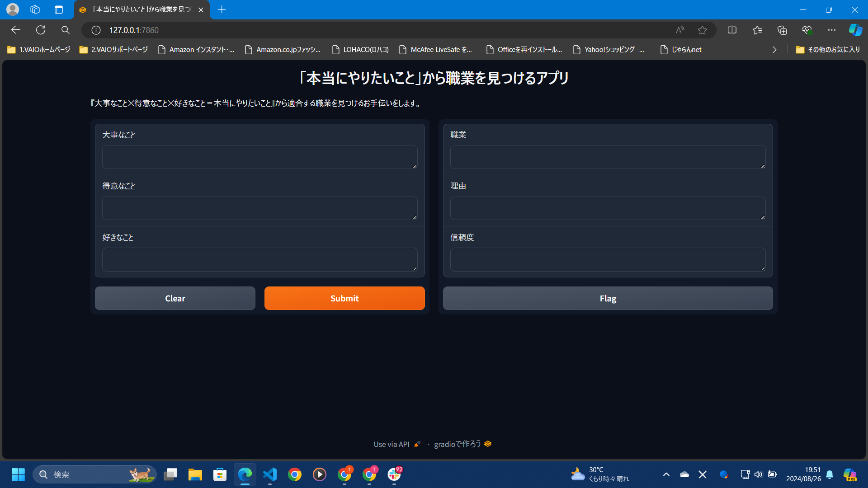Image resolution: width=868 pixels, height=488 pixels.
Task: Open Browser essentials heart icon
Action: [x=807, y=30]
